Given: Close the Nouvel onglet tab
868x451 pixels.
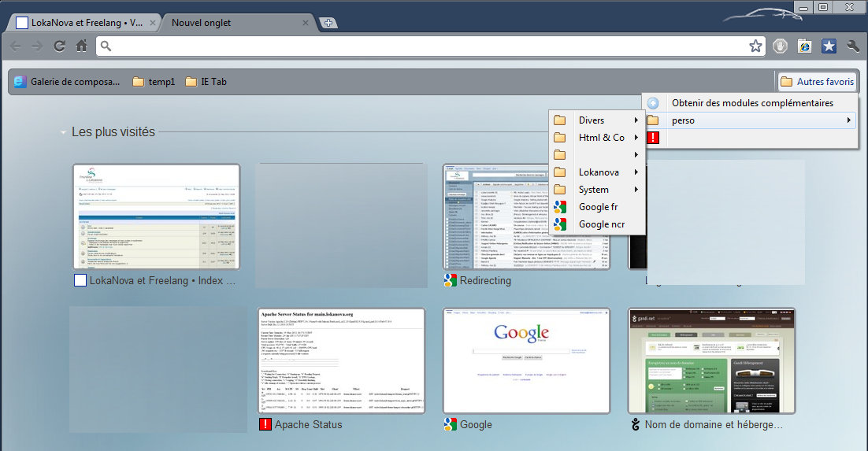Looking at the screenshot, I should point(306,23).
